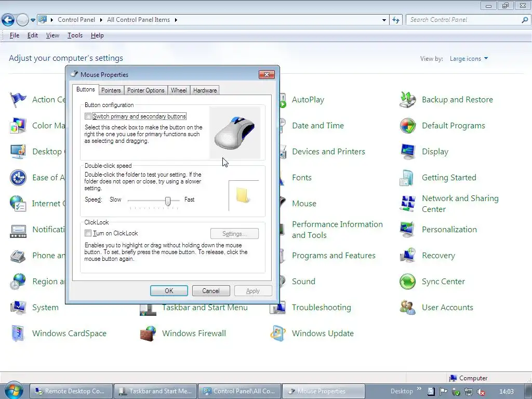The width and height of the screenshot is (532, 399).
Task: Switch to Remote Desktop Connection taskbar button
Action: [71, 391]
